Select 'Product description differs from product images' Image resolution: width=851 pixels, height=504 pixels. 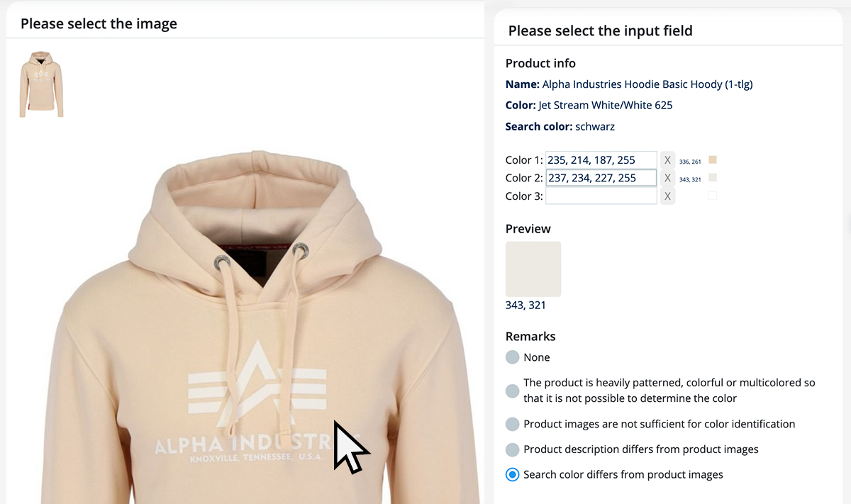pyautogui.click(x=513, y=449)
